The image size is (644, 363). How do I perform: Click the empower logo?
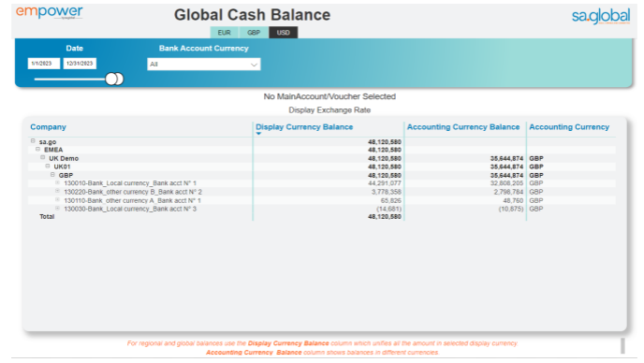pyautogui.click(x=50, y=12)
